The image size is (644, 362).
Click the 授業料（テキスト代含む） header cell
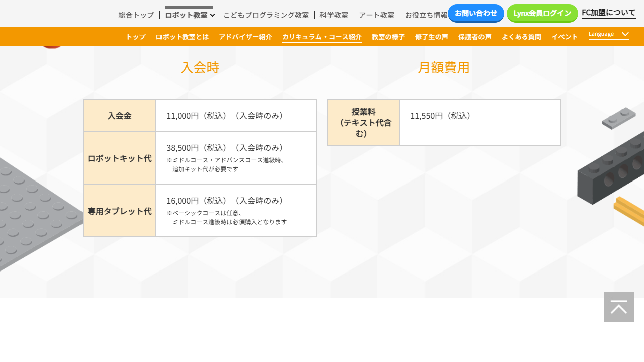364,122
